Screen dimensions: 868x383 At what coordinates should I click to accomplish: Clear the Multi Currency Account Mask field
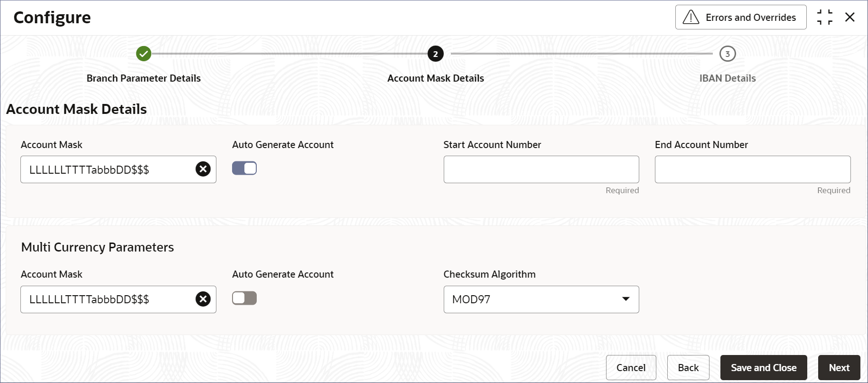[203, 299]
